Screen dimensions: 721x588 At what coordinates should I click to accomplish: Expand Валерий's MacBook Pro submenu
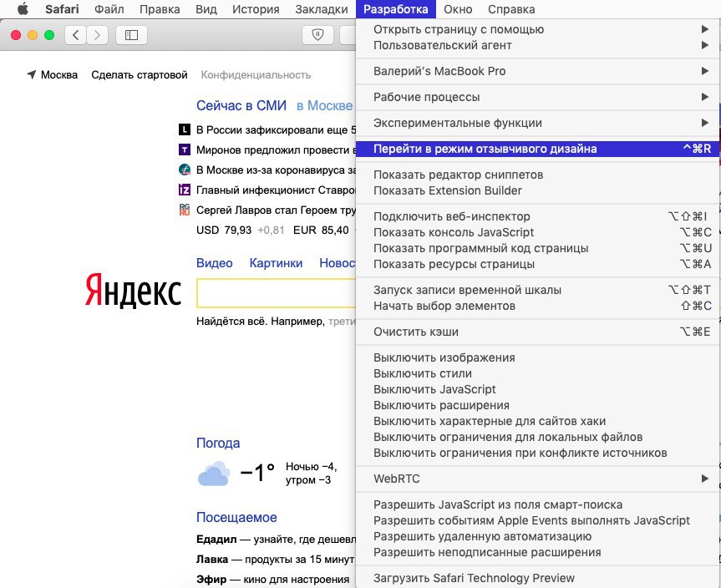(537, 71)
